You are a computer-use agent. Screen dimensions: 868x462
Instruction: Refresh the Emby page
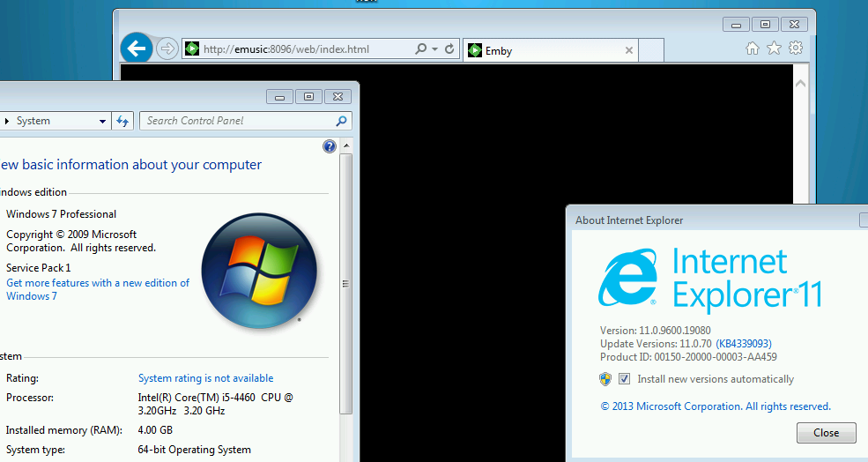coord(449,48)
